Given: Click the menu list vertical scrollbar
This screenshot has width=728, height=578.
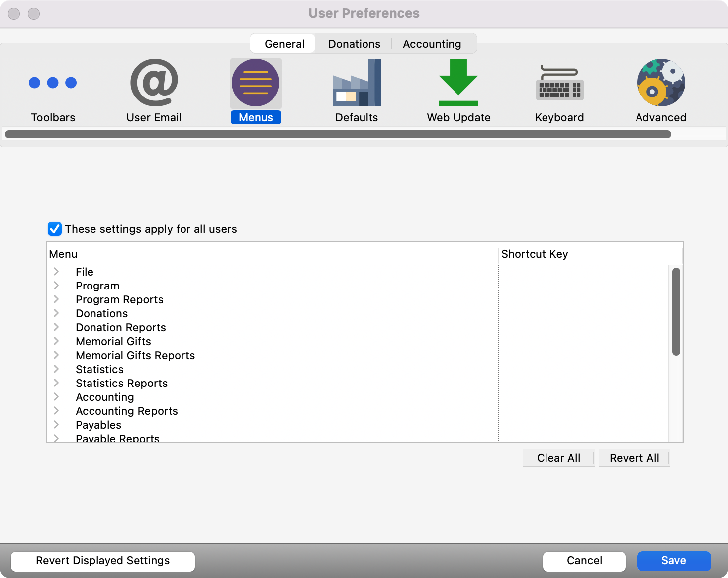Looking at the screenshot, I should click(676, 311).
